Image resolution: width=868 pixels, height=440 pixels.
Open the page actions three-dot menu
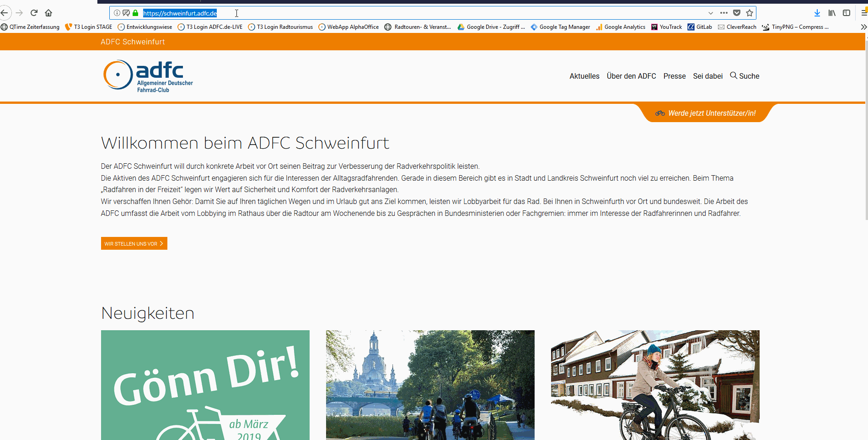coord(724,13)
